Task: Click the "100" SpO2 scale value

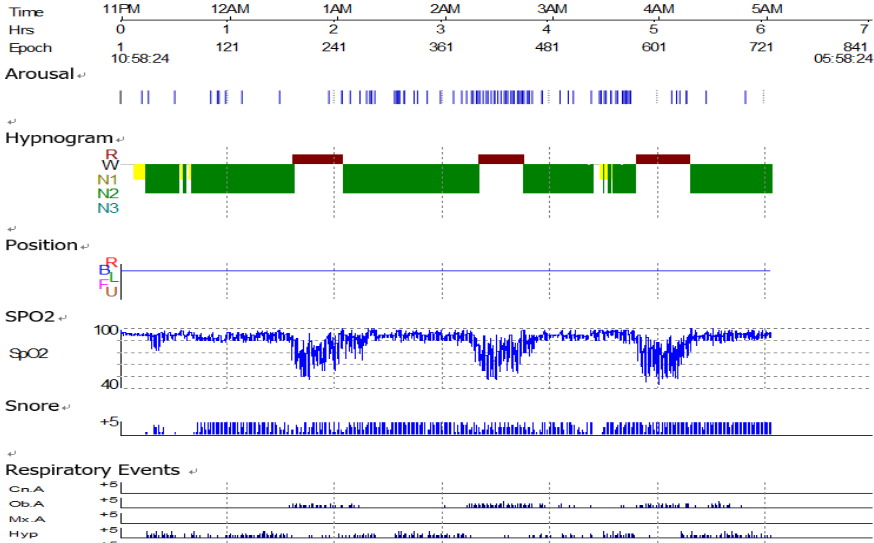Action: [x=106, y=331]
